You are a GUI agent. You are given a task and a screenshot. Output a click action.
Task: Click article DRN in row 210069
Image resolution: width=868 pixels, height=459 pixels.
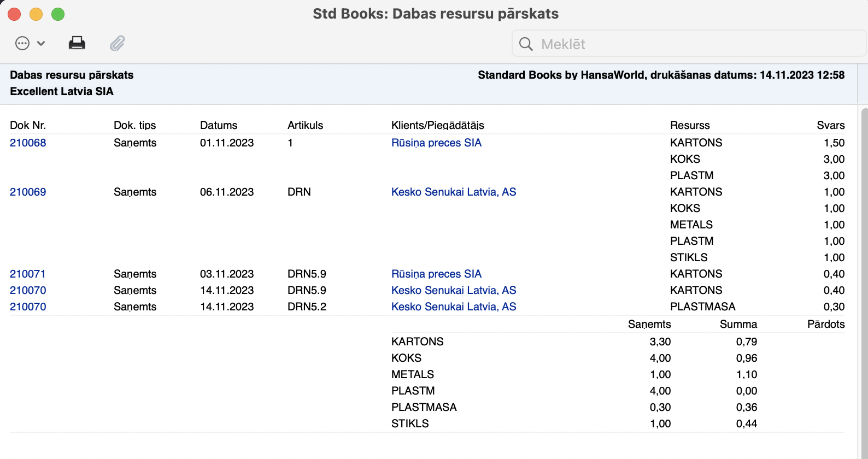(x=299, y=192)
